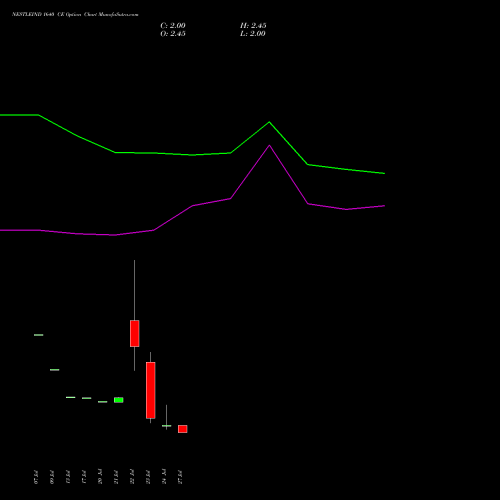The image size is (500, 500).
Task: Click the peak of the green line
Action: [269, 122]
